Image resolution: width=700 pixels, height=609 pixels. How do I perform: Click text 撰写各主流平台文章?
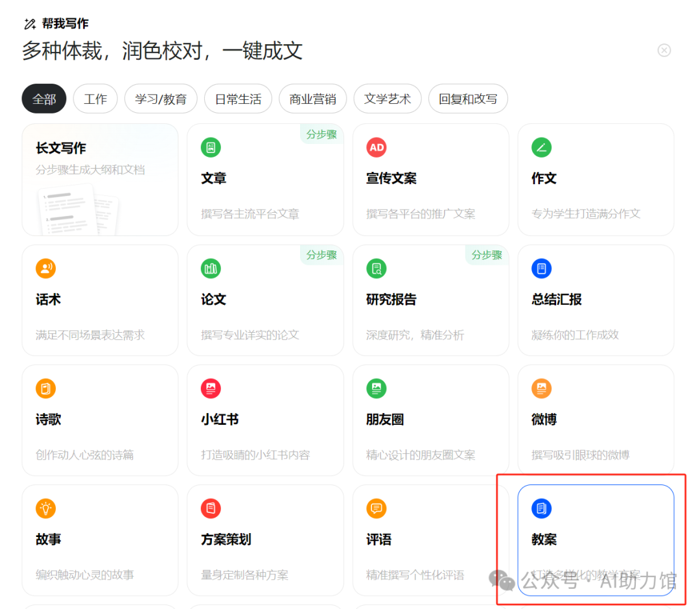pyautogui.click(x=250, y=214)
